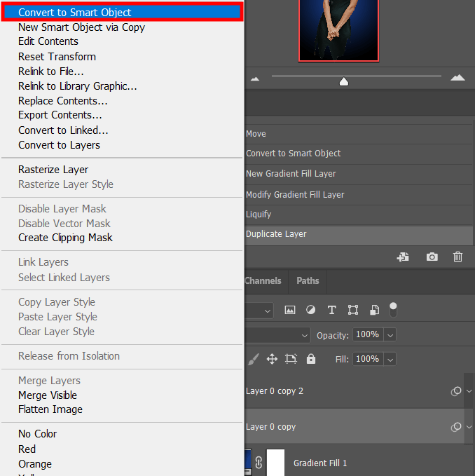Toggle layer filtering on/off switch
The width and height of the screenshot is (475, 476).
click(x=393, y=310)
